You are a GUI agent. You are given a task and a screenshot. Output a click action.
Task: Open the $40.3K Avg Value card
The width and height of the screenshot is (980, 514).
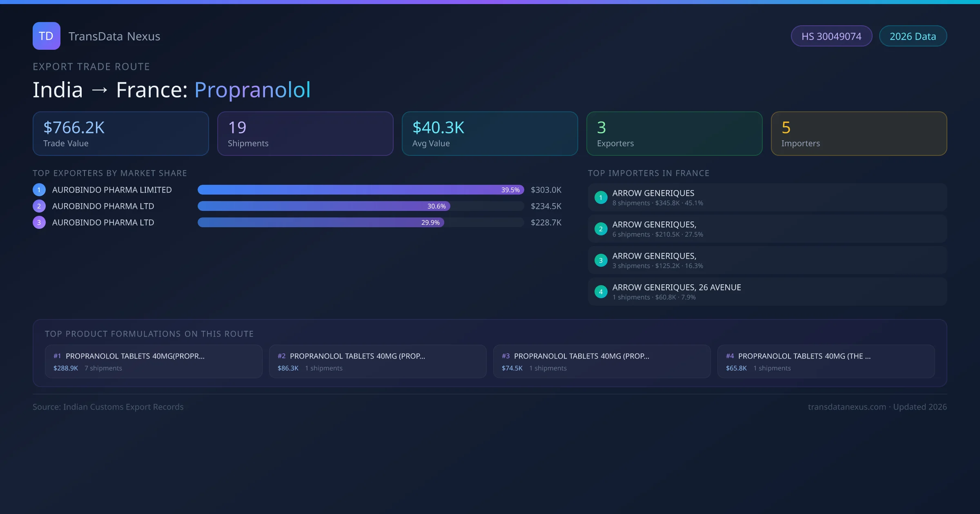pos(490,134)
